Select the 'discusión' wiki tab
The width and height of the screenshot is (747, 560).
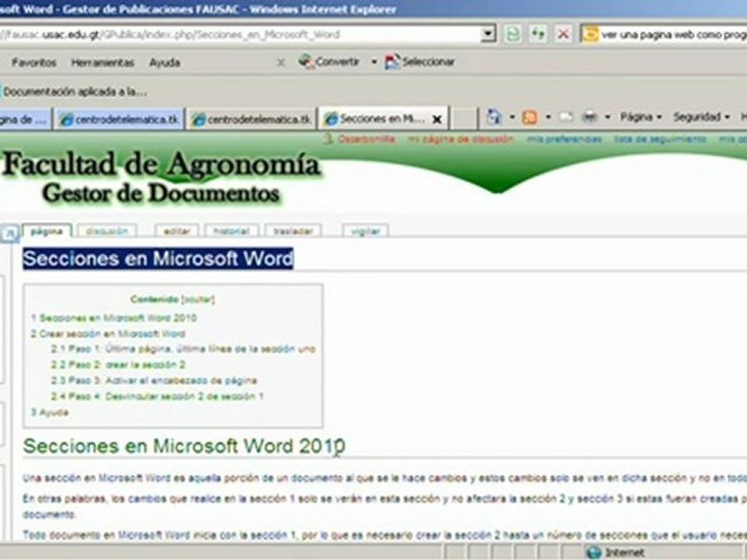[x=107, y=232]
